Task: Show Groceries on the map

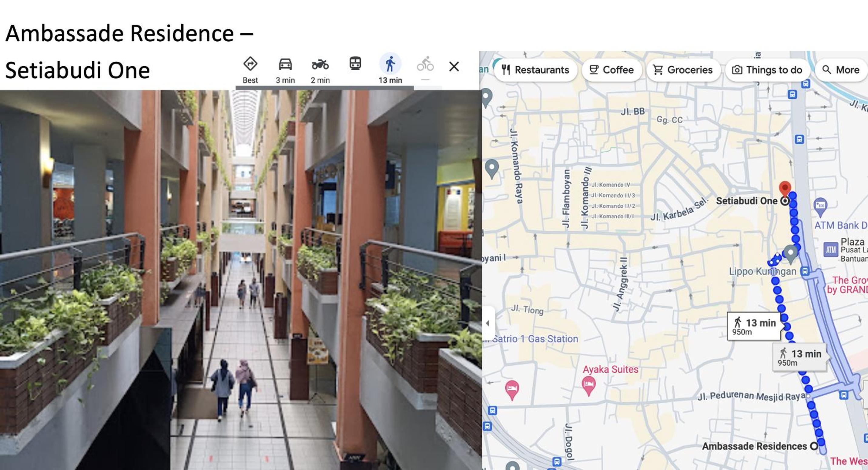Action: (x=683, y=70)
